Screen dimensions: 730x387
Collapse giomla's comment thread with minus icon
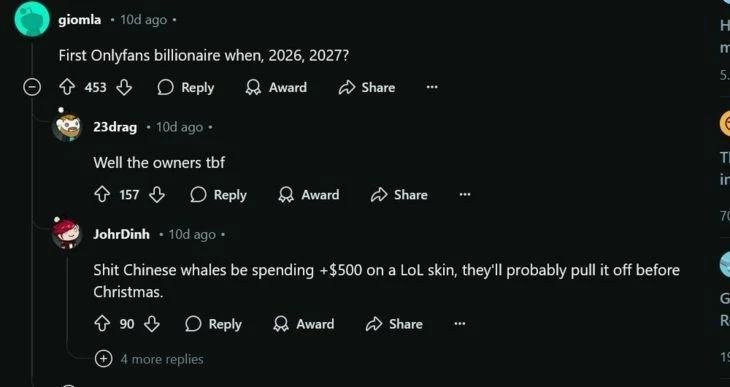click(x=32, y=87)
